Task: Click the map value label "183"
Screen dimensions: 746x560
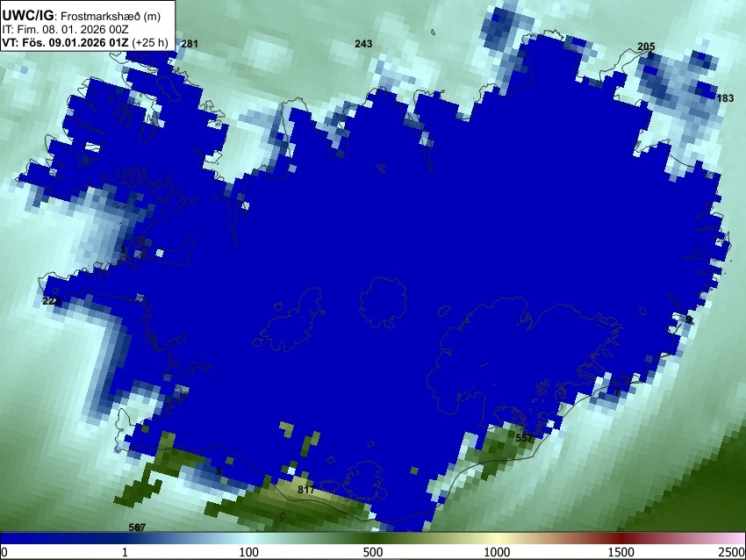Action: [725, 98]
